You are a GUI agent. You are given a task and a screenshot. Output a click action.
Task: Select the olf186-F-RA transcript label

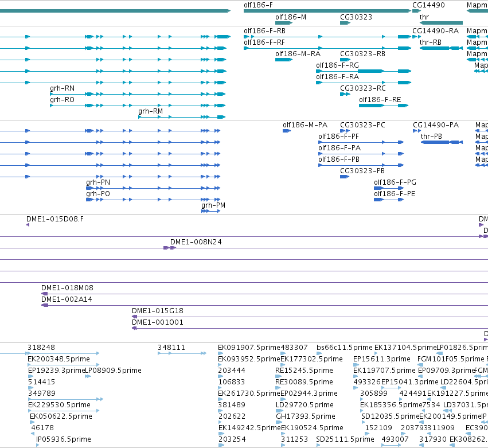pos(337,77)
